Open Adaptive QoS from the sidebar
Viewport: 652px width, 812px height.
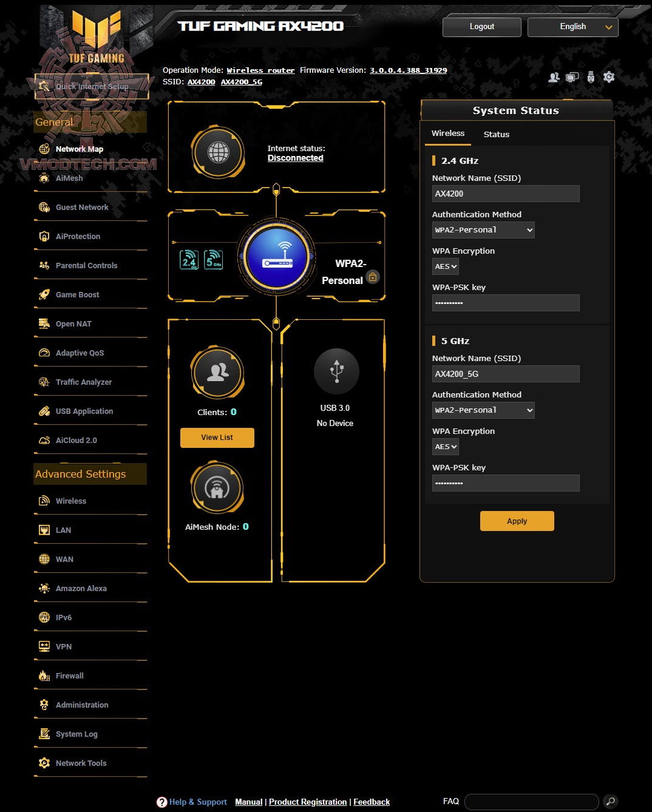coord(80,353)
